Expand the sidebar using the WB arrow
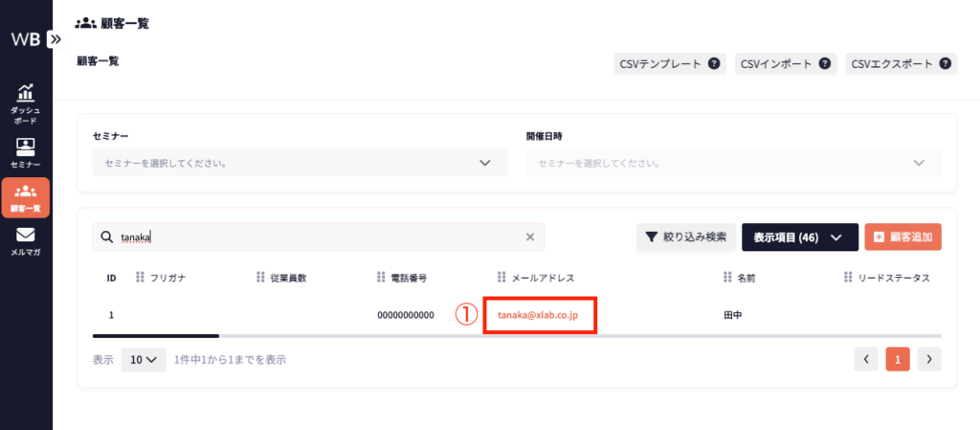Screen dimensions: 980x430 [x=55, y=39]
